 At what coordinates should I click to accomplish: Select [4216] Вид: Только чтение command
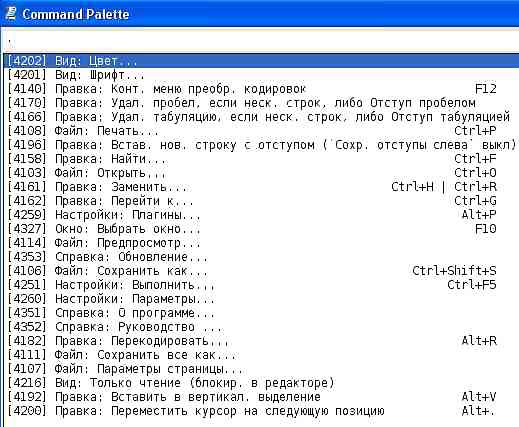coord(262,383)
